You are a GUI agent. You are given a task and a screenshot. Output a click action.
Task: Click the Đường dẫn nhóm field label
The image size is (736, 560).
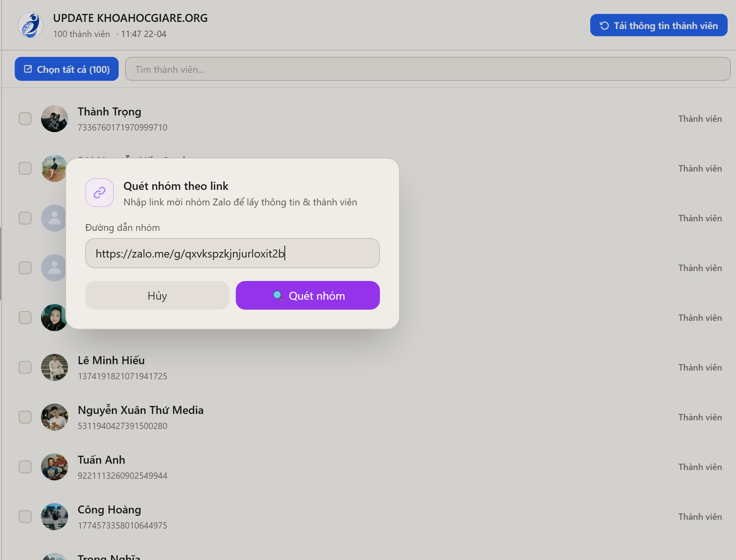(123, 228)
